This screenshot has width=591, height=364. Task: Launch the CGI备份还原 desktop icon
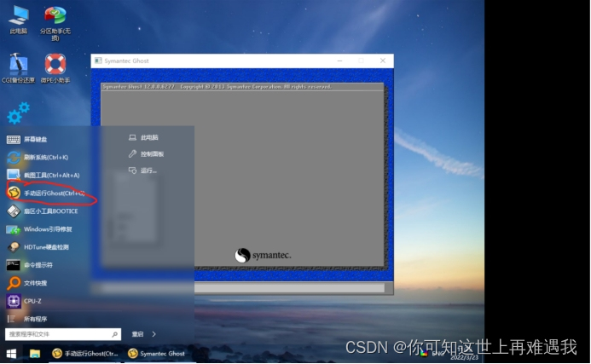pyautogui.click(x=18, y=68)
